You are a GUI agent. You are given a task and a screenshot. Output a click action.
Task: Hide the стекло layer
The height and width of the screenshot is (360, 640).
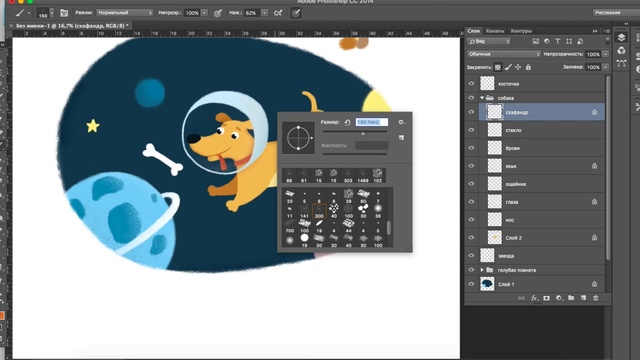(x=471, y=130)
